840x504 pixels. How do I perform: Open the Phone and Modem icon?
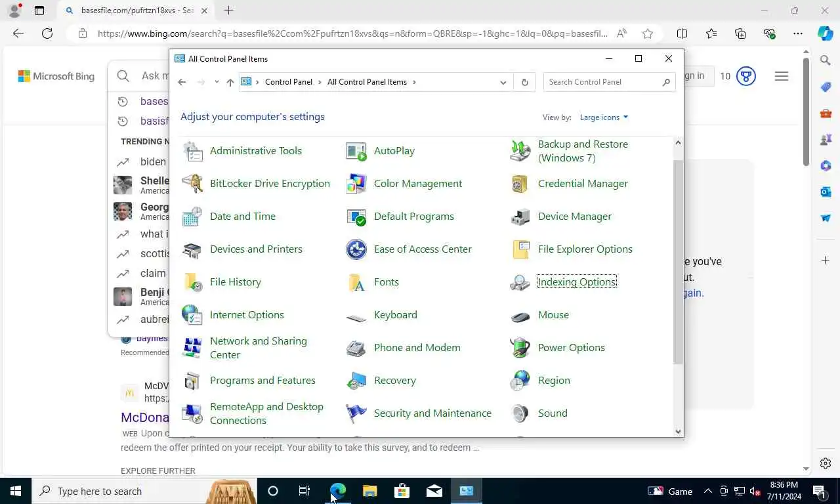tap(356, 348)
